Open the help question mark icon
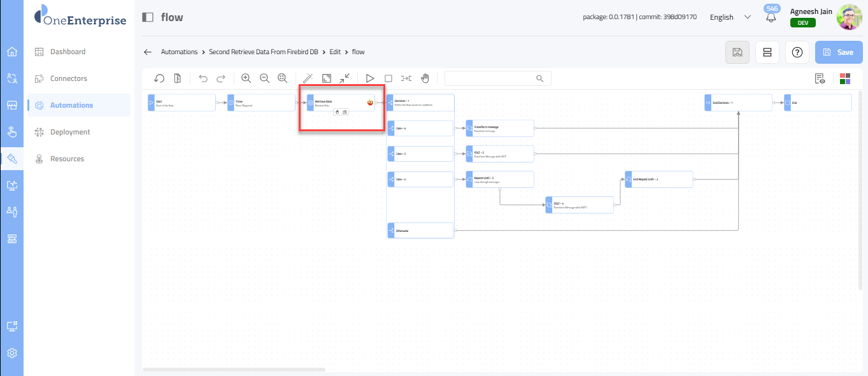This screenshot has width=868, height=376. pyautogui.click(x=797, y=52)
